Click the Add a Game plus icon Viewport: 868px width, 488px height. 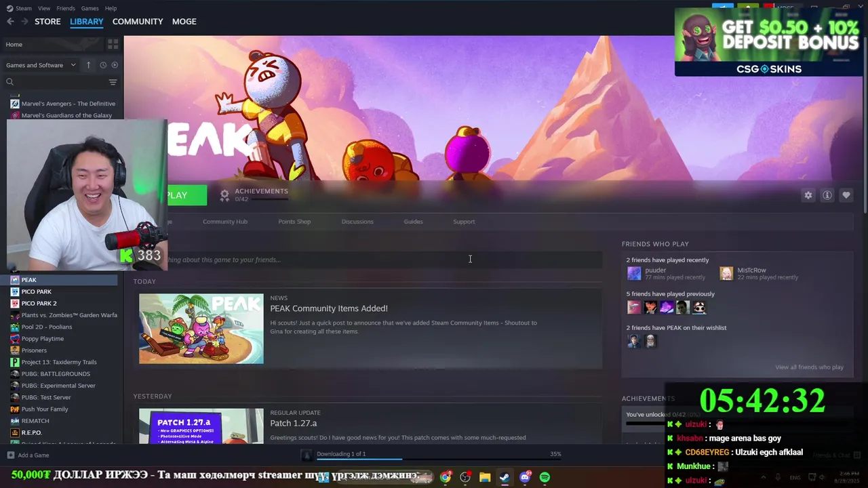point(10,455)
